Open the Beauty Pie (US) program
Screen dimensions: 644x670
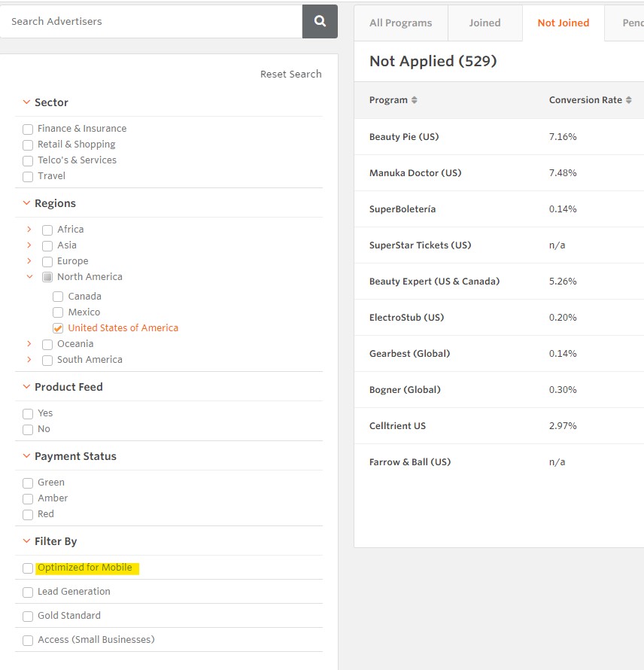(404, 137)
